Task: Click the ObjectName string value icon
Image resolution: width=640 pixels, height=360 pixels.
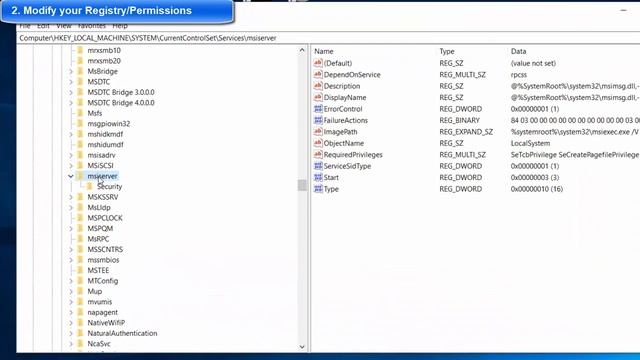Action: click(318, 143)
